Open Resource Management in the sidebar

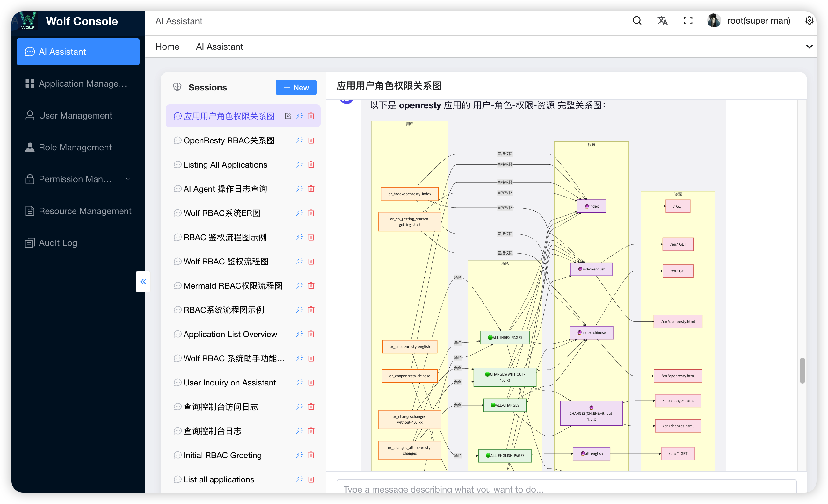[78, 211]
